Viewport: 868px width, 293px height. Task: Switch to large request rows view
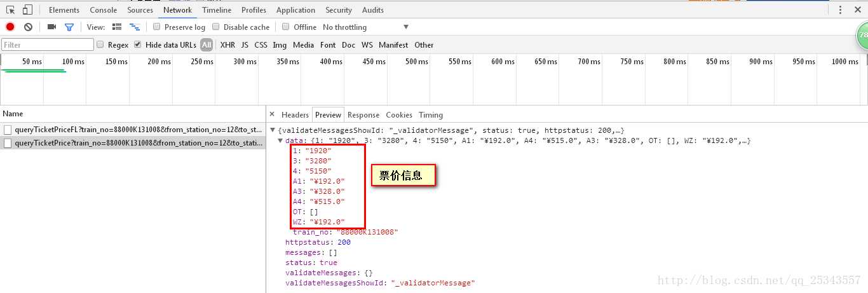click(116, 27)
